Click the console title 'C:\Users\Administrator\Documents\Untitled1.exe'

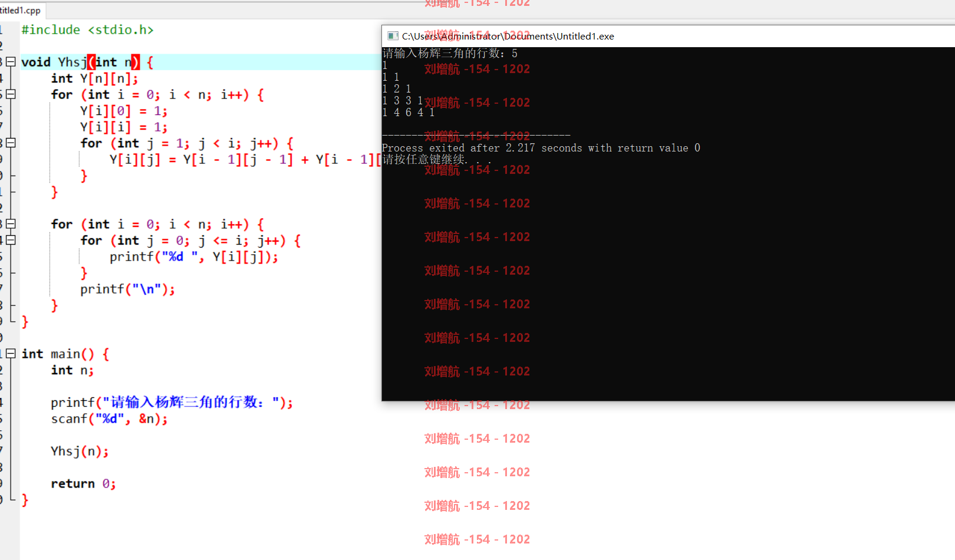[x=508, y=36]
